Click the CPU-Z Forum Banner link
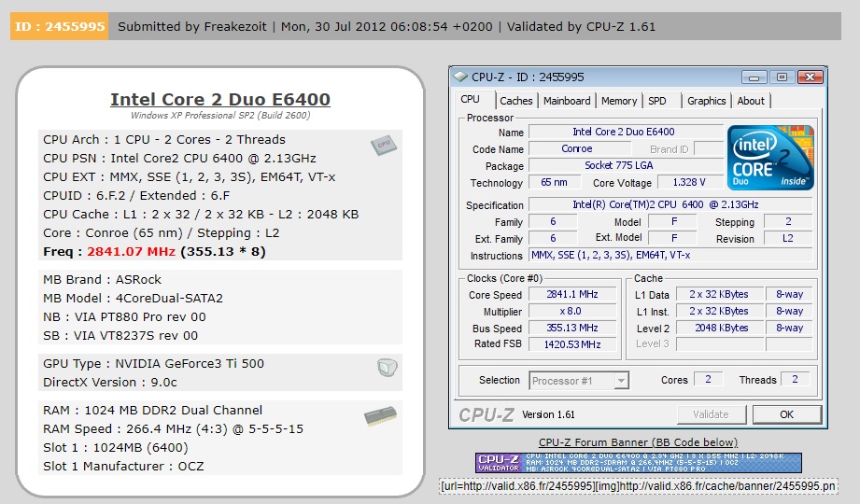The image size is (860, 504). click(x=638, y=442)
